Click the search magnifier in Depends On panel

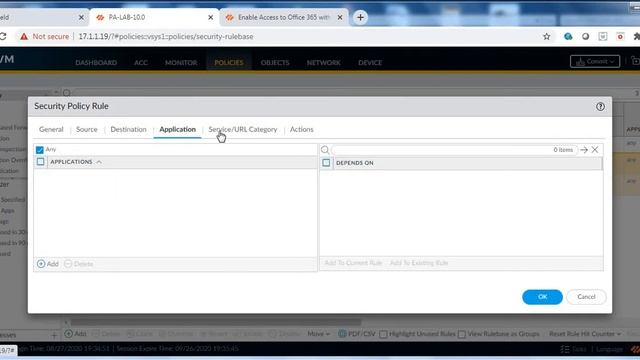pyautogui.click(x=325, y=150)
